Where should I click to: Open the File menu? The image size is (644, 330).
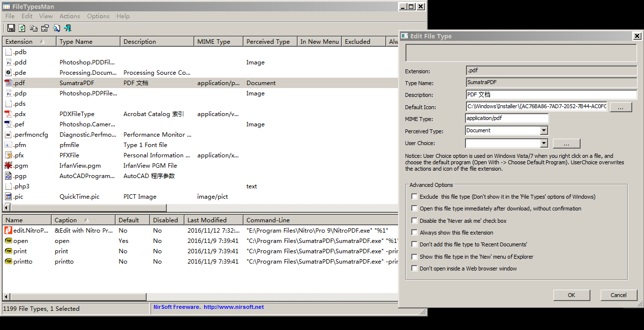click(10, 16)
